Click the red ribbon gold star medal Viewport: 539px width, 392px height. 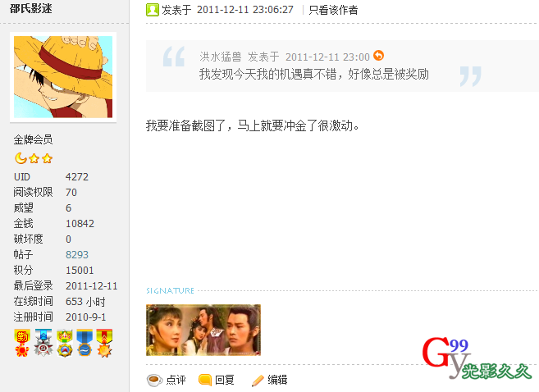coord(104,343)
